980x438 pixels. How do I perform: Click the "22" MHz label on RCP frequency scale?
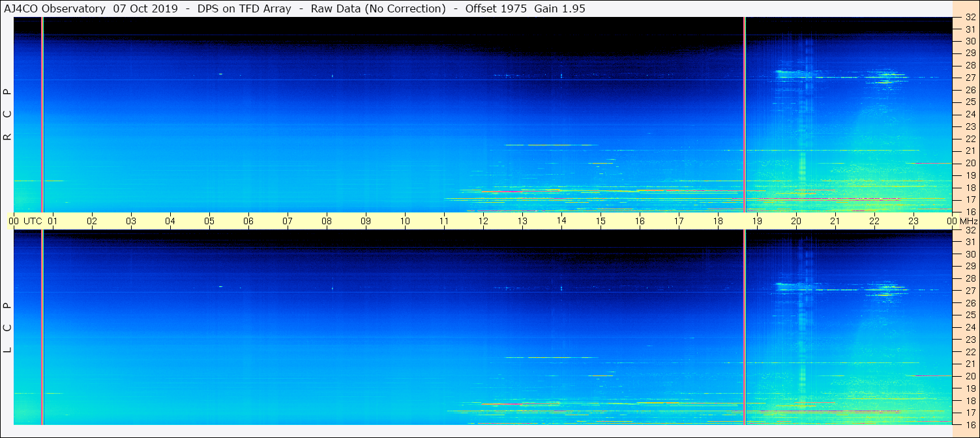click(x=970, y=139)
